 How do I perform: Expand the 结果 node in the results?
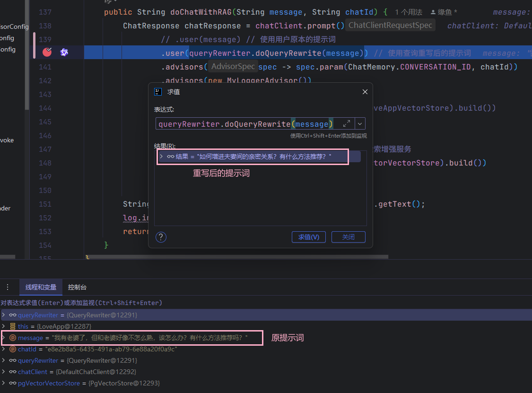(x=161, y=157)
